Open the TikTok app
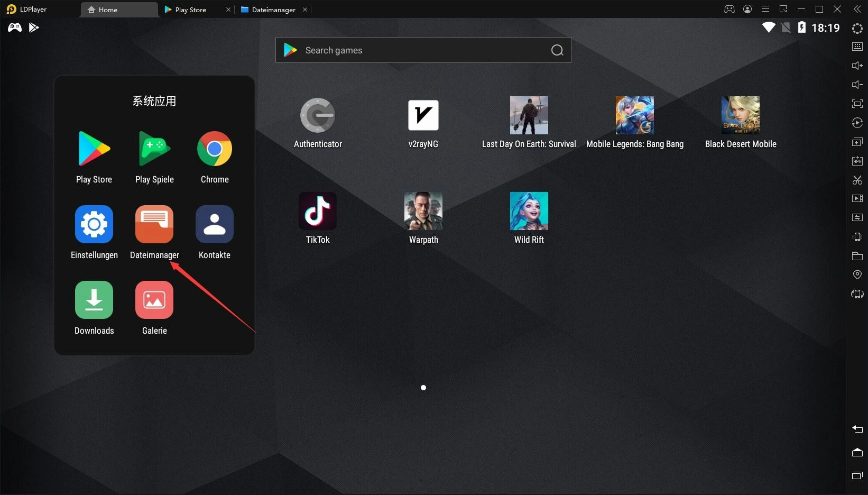Screen dimensions: 868x495 [x=318, y=211]
